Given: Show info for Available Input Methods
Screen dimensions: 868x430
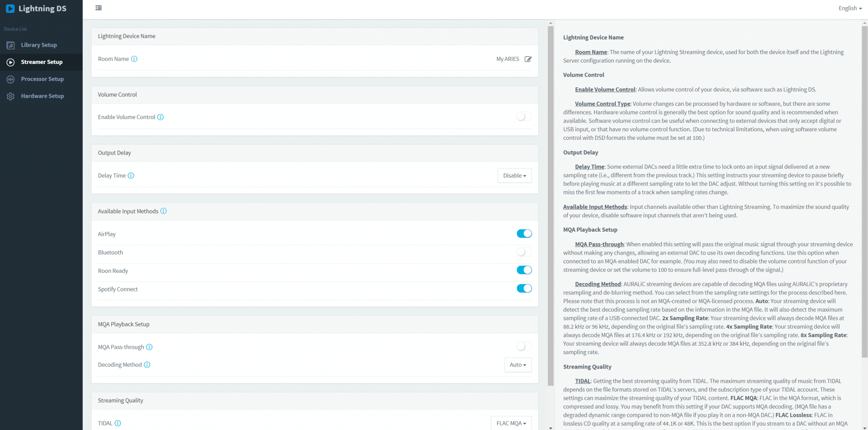Looking at the screenshot, I should 164,211.
